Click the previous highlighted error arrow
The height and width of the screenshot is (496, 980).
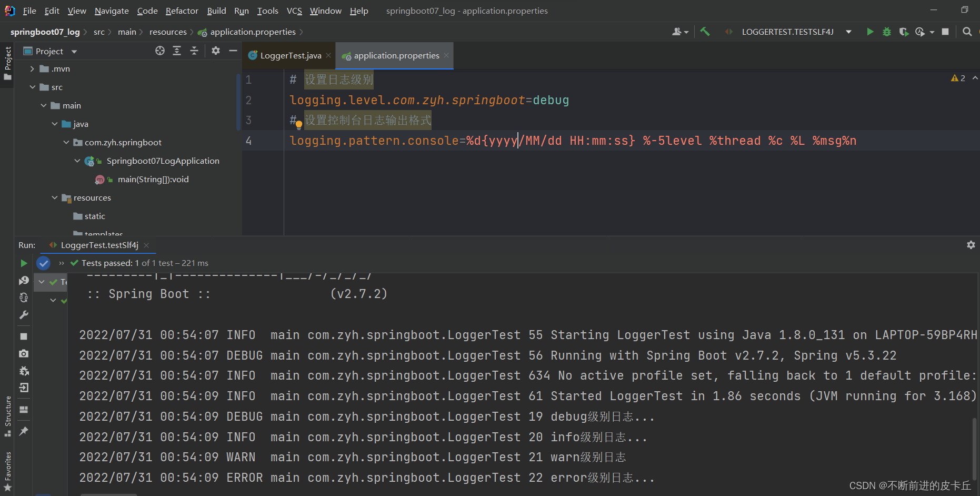(x=975, y=78)
